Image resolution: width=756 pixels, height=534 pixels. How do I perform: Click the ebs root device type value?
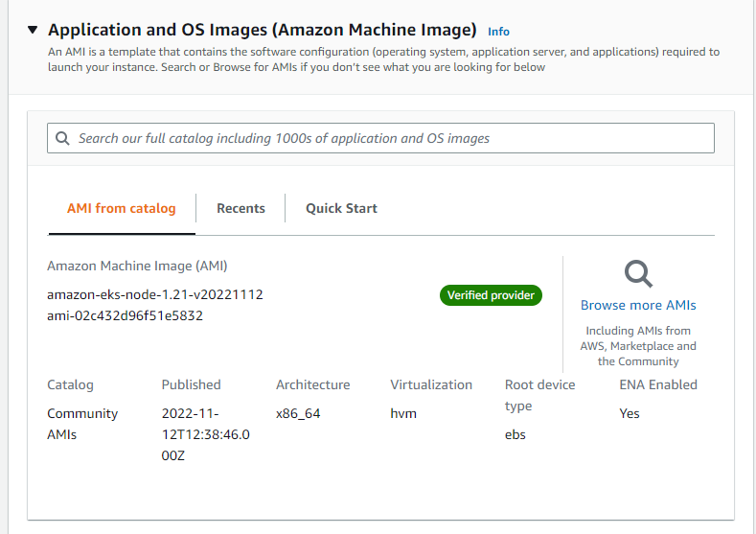pyautogui.click(x=515, y=434)
